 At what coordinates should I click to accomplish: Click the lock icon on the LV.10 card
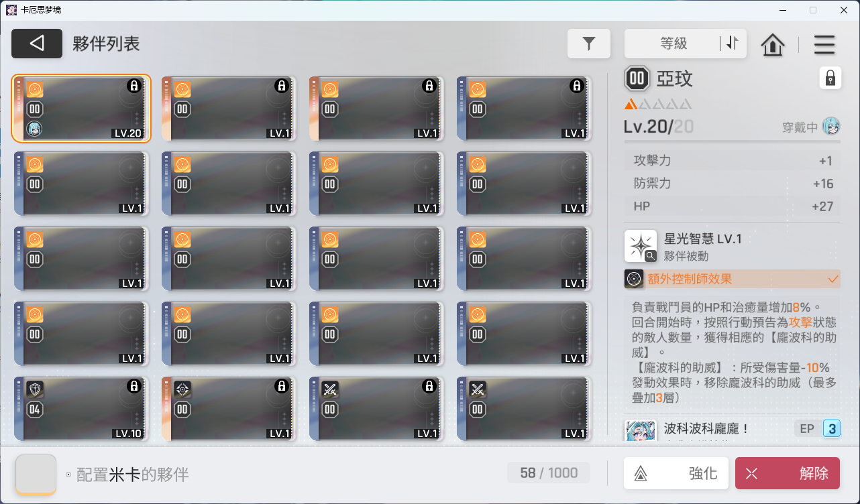click(133, 386)
